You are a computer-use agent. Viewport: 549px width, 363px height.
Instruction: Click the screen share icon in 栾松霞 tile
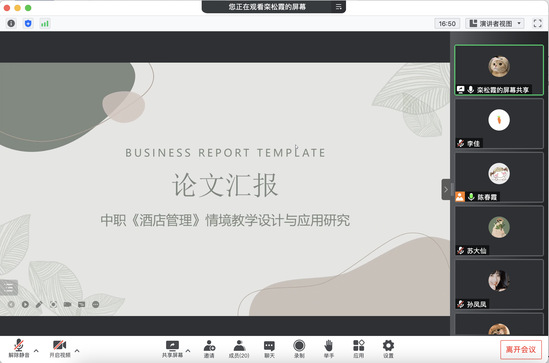pos(460,90)
